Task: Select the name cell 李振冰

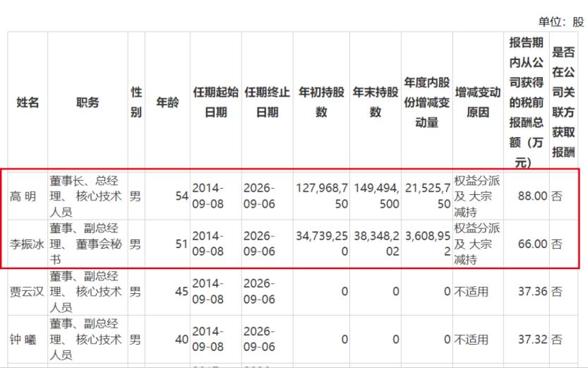Action: (x=28, y=244)
